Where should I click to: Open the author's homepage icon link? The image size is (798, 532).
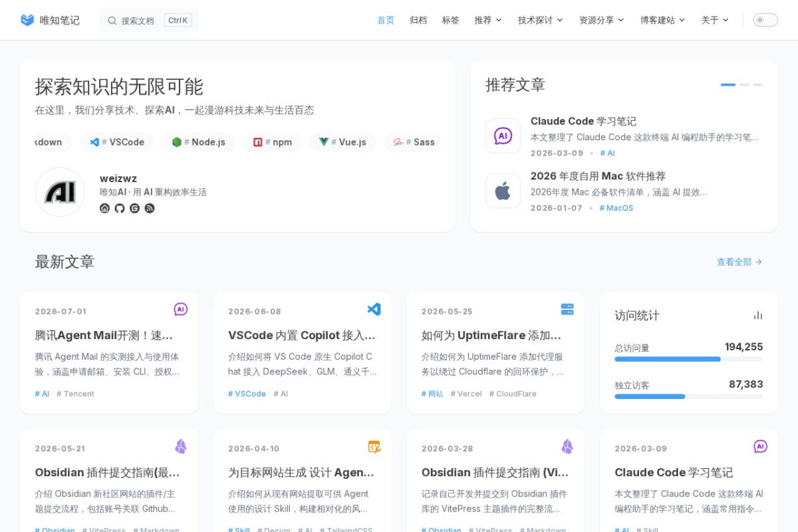[104, 208]
